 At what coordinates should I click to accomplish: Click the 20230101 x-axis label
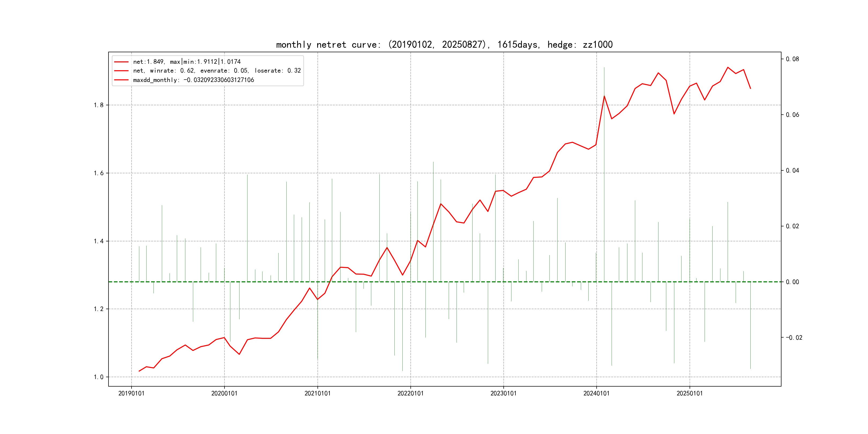pyautogui.click(x=503, y=394)
